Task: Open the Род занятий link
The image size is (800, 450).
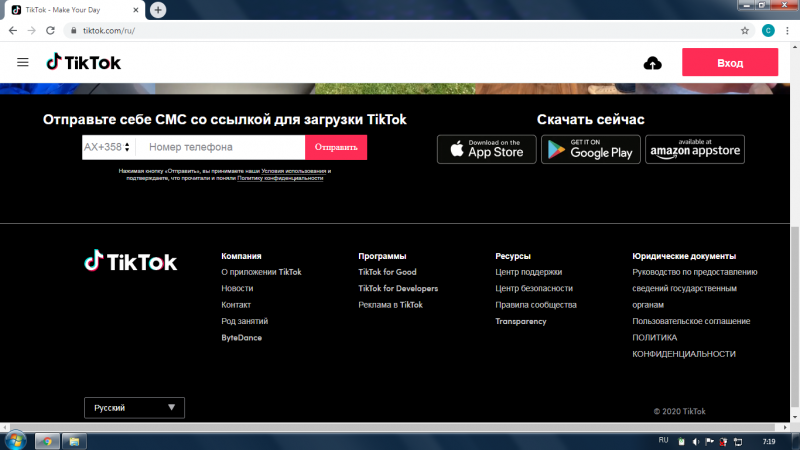Action: click(244, 321)
